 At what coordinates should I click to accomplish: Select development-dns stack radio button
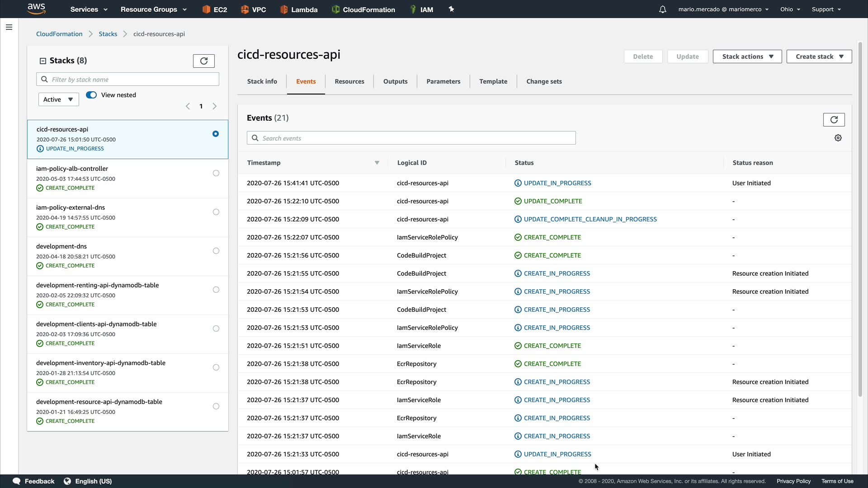[216, 251]
